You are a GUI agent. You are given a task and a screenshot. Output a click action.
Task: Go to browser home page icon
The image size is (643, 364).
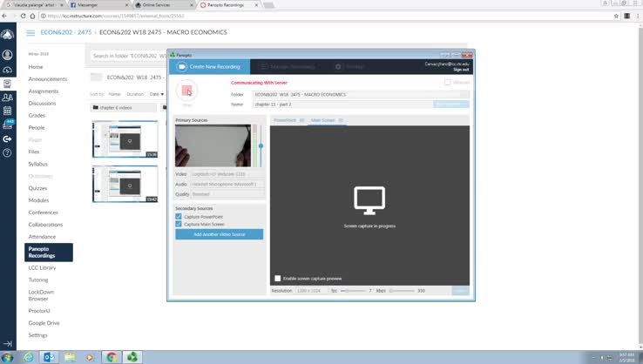(x=33, y=16)
